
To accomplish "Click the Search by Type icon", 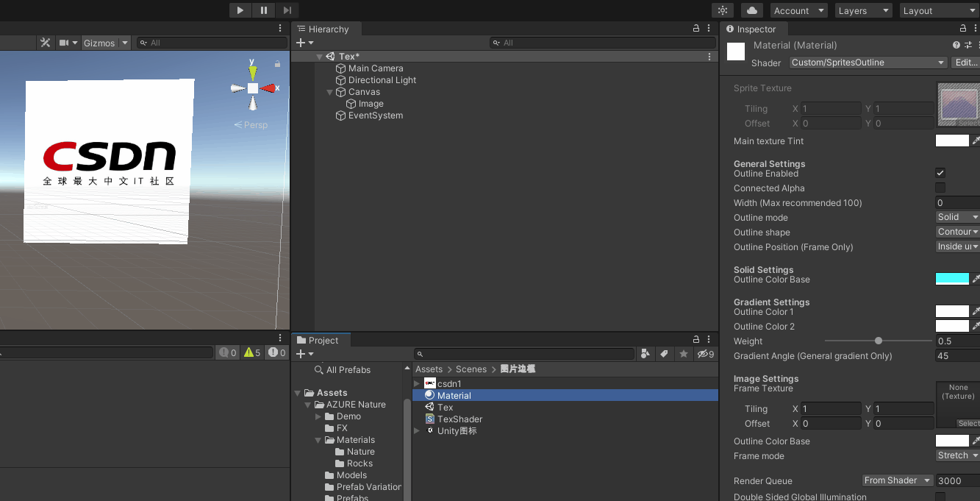I will tap(645, 354).
